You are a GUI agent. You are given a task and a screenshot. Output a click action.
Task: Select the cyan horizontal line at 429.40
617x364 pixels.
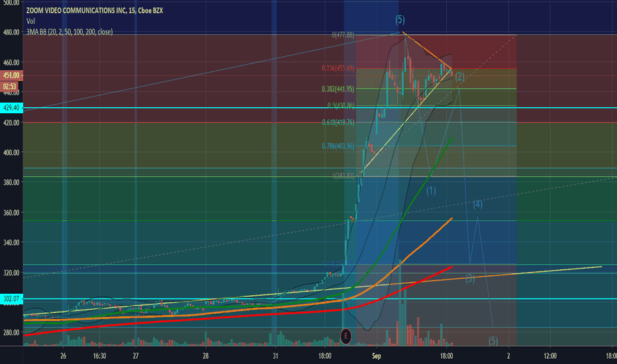tap(320, 107)
